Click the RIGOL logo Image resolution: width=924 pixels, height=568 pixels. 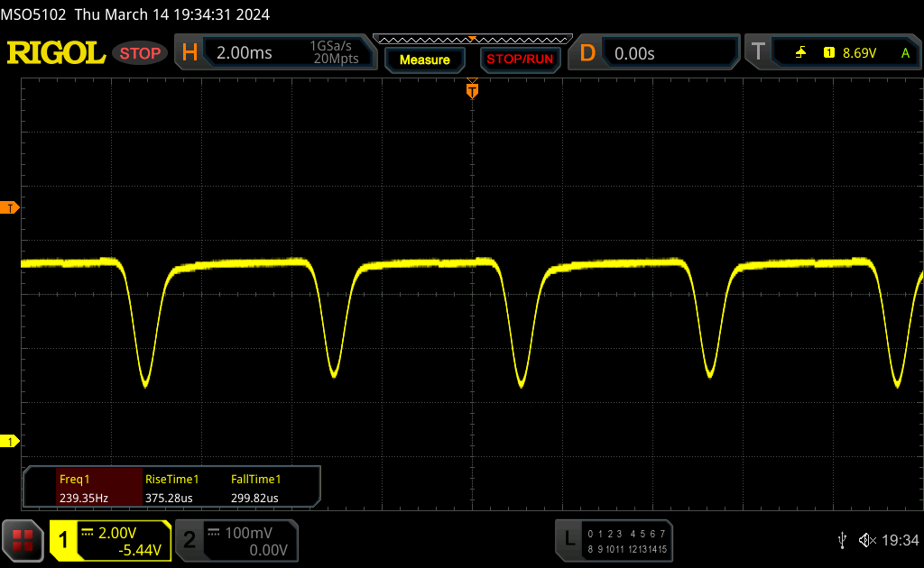tap(56, 53)
